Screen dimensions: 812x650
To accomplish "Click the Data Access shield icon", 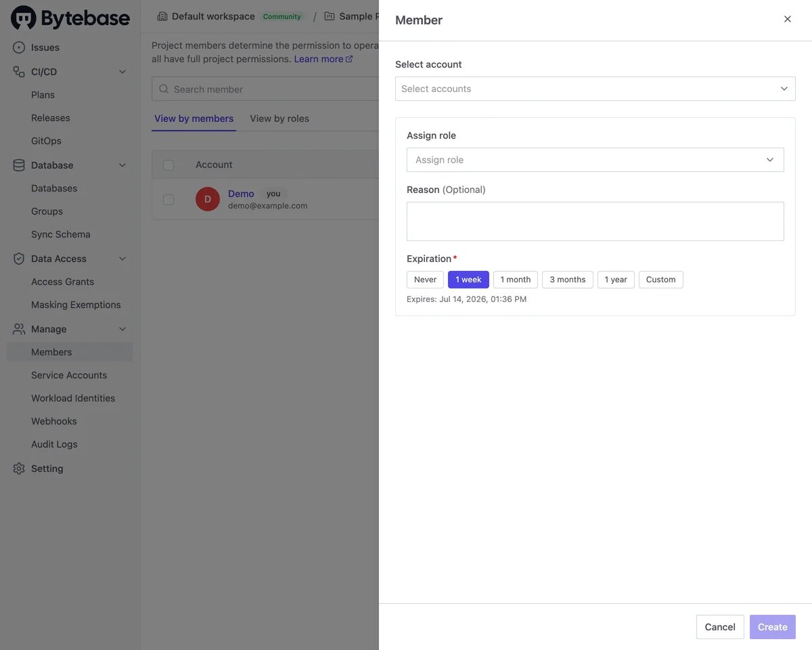I will (19, 259).
